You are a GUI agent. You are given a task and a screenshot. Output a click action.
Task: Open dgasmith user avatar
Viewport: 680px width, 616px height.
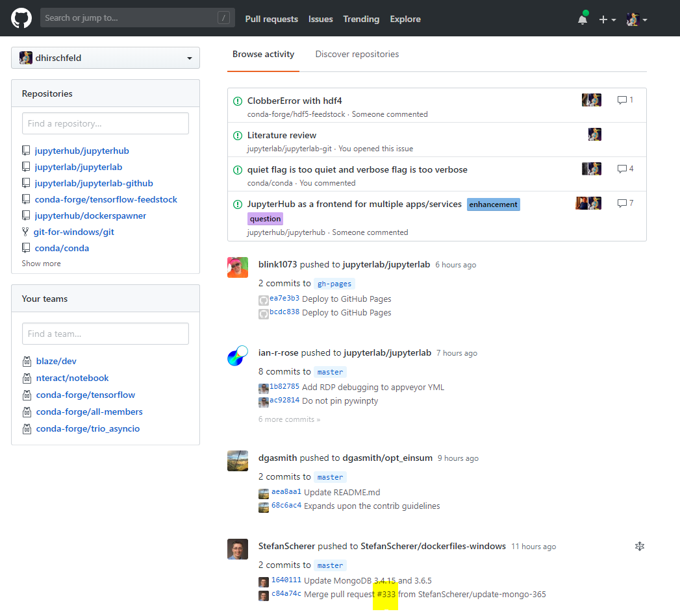(x=238, y=461)
